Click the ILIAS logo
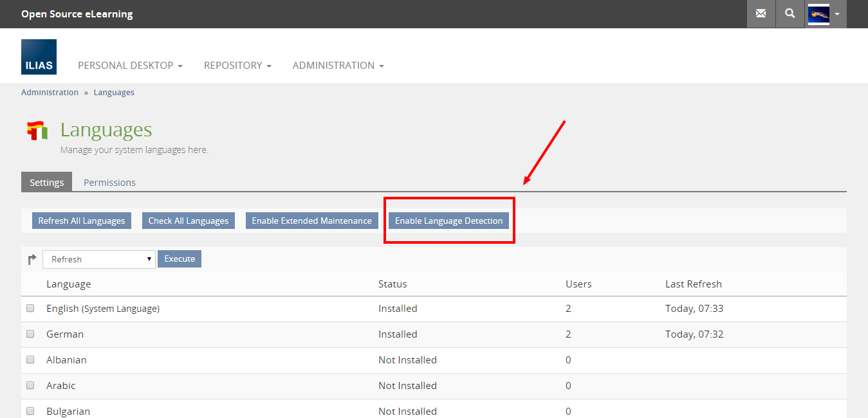The height and width of the screenshot is (418, 868). [39, 57]
